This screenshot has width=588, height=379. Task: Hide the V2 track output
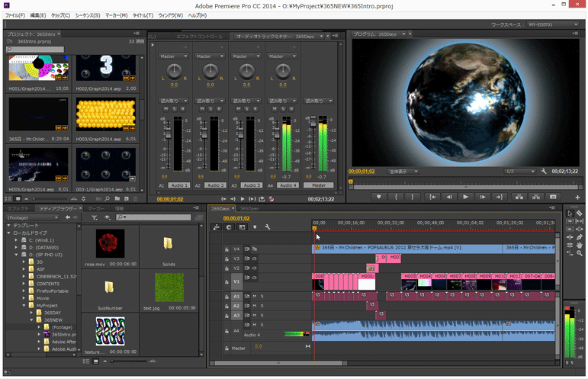[255, 268]
